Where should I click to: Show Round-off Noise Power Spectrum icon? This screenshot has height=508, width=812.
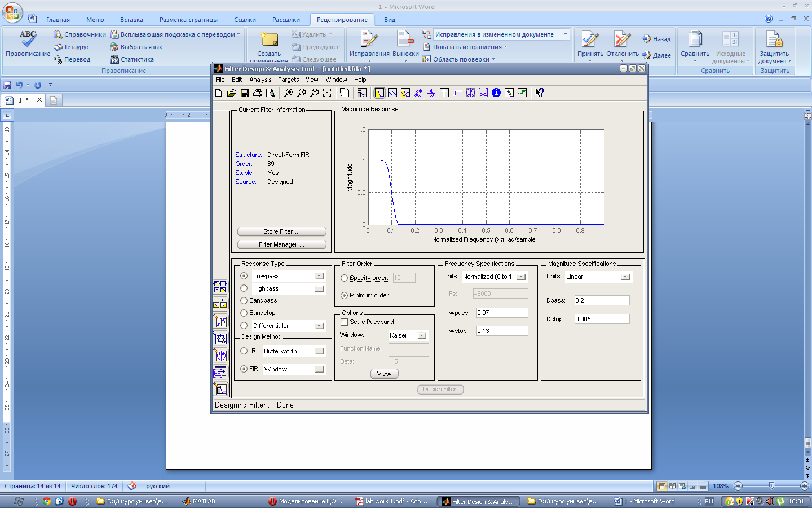[x=522, y=93]
